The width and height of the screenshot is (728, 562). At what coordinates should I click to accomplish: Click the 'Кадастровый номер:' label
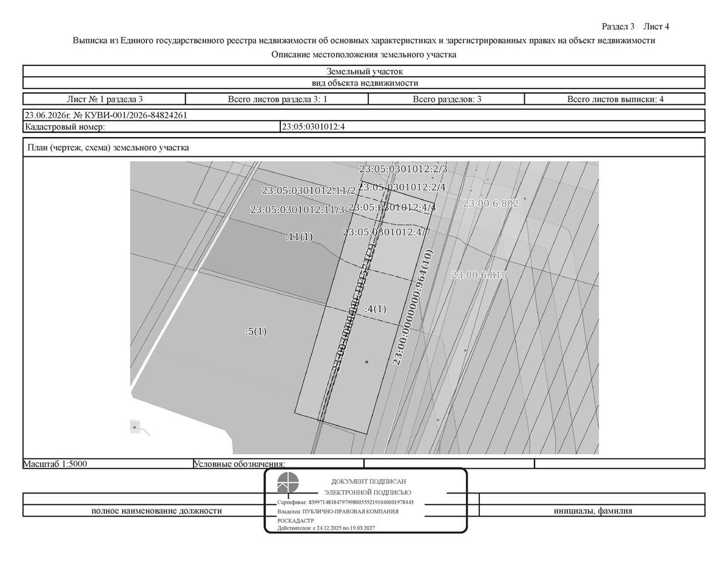tap(64, 127)
